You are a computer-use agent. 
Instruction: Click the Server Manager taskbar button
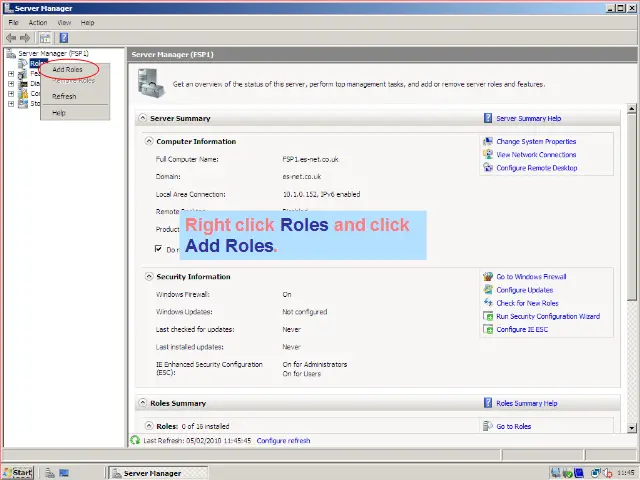tap(158, 473)
